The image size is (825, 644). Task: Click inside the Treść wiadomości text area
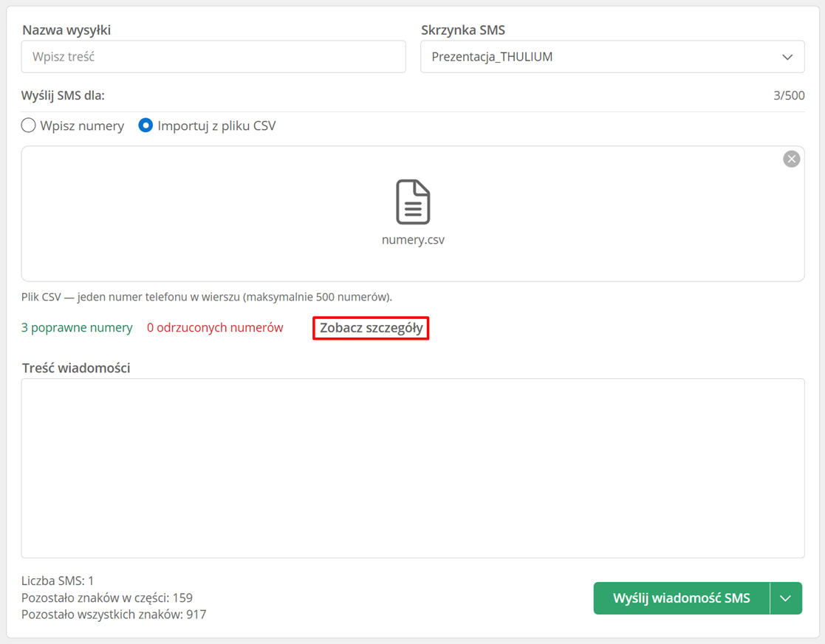click(413, 468)
